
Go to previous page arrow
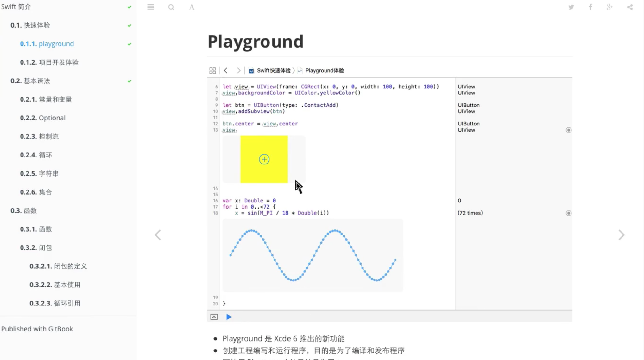click(158, 235)
